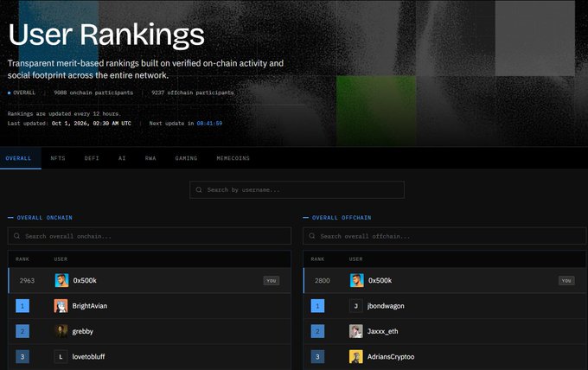
Task: Select the RWA tab
Action: click(150, 158)
